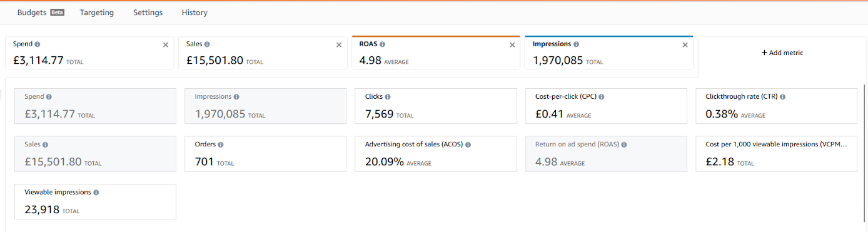The image size is (868, 232).
Task: Click the 0.38% average CTR value
Action: 722,114
